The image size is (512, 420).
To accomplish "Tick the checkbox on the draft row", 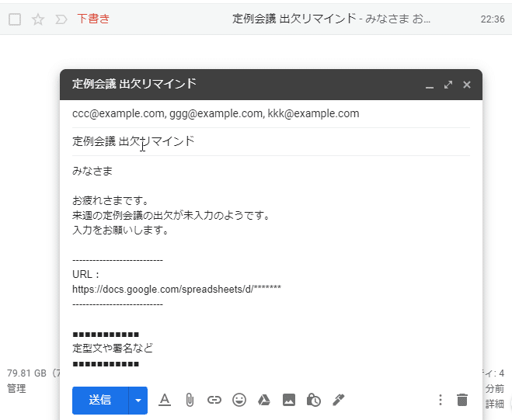I will click(x=15, y=19).
